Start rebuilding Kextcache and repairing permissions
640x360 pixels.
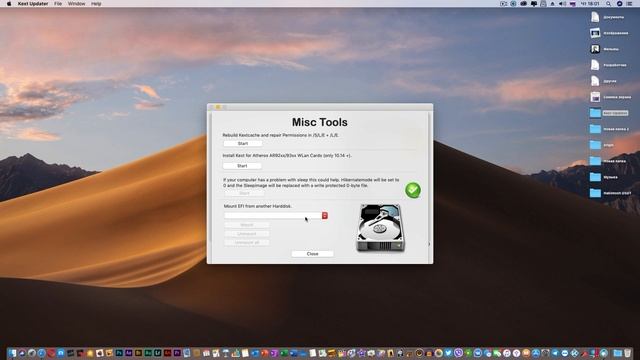(242, 144)
